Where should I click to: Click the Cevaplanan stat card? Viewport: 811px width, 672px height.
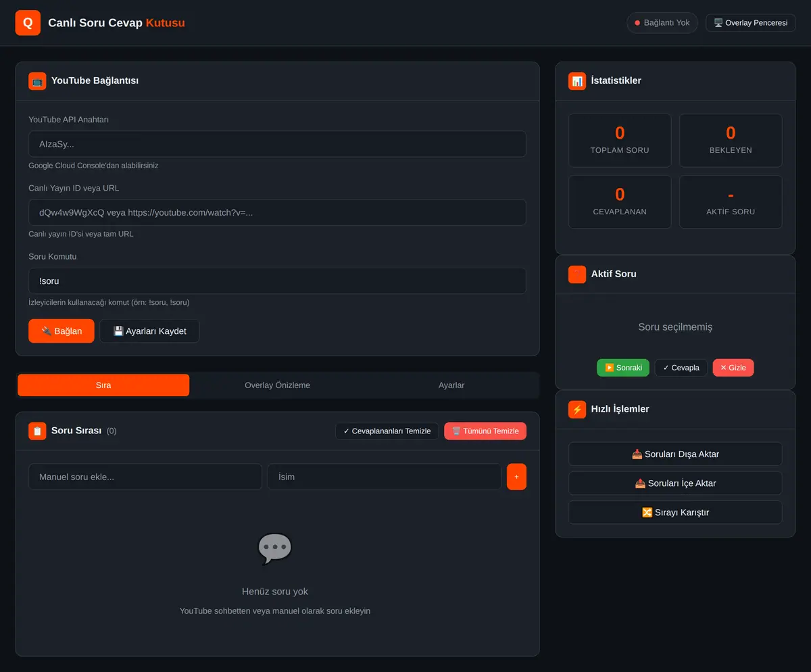[x=620, y=202]
